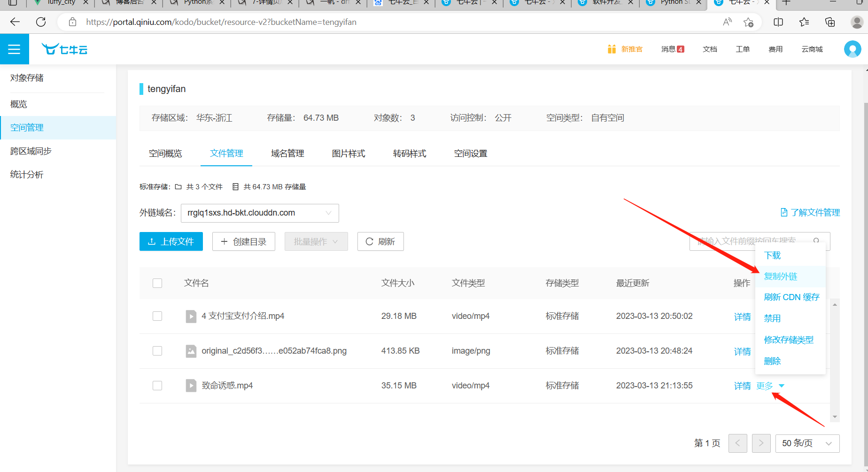Open the 新推官 gift promotion

point(625,49)
